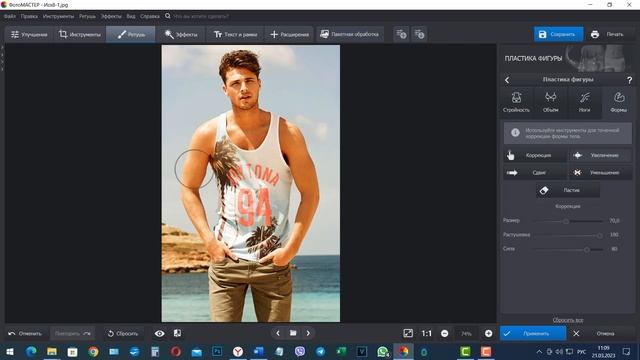Choose the Ластик eraser tool
Viewport: 640px width, 360px height.
click(568, 190)
